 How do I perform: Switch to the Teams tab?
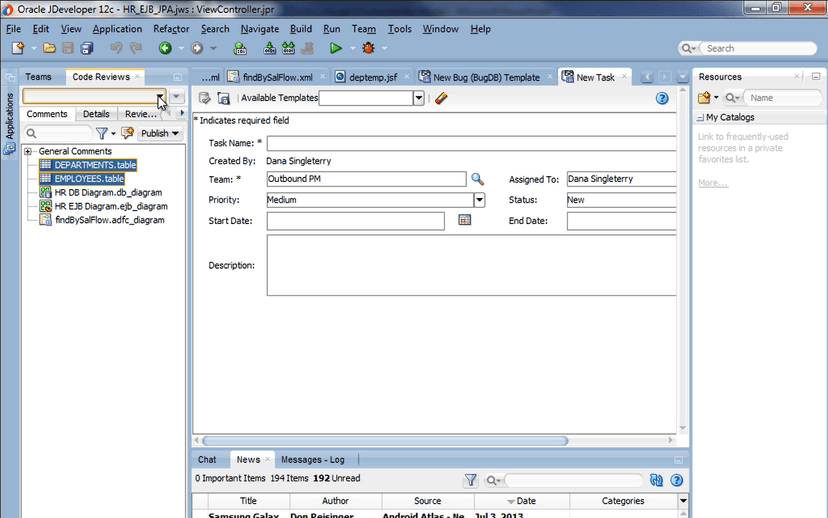point(39,77)
